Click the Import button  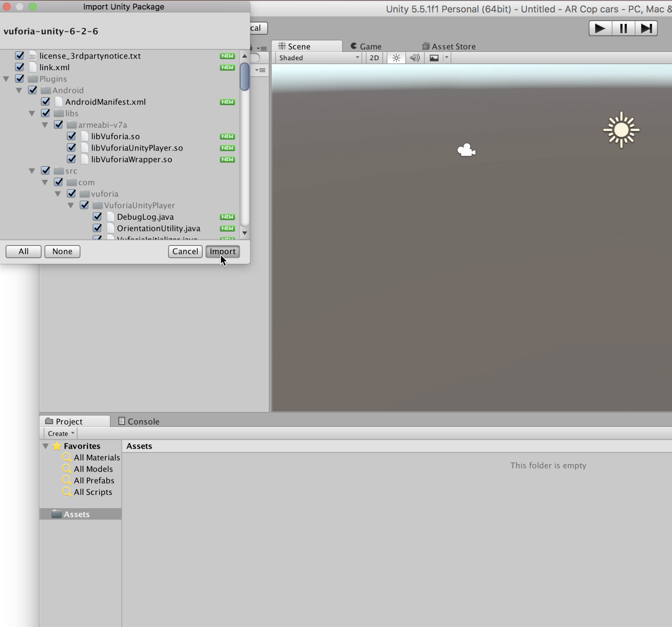pyautogui.click(x=222, y=251)
